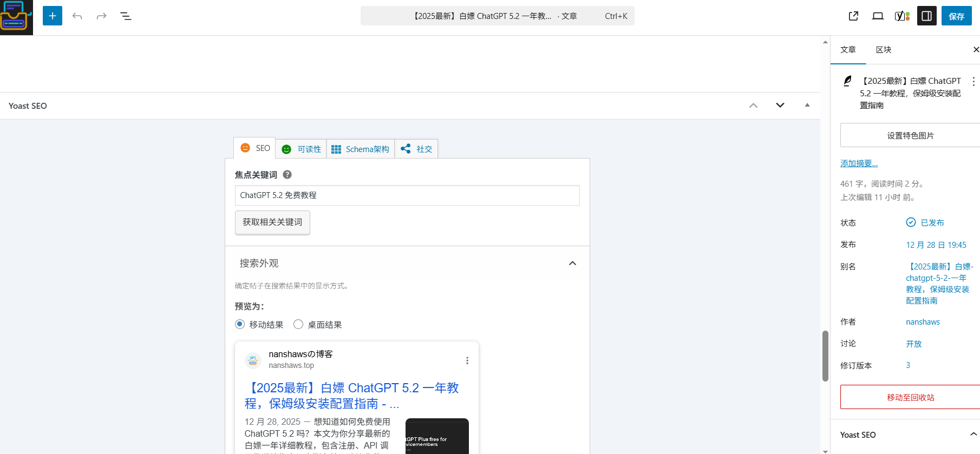Click the 添加摘要 link
The image size is (980, 454).
tap(859, 163)
